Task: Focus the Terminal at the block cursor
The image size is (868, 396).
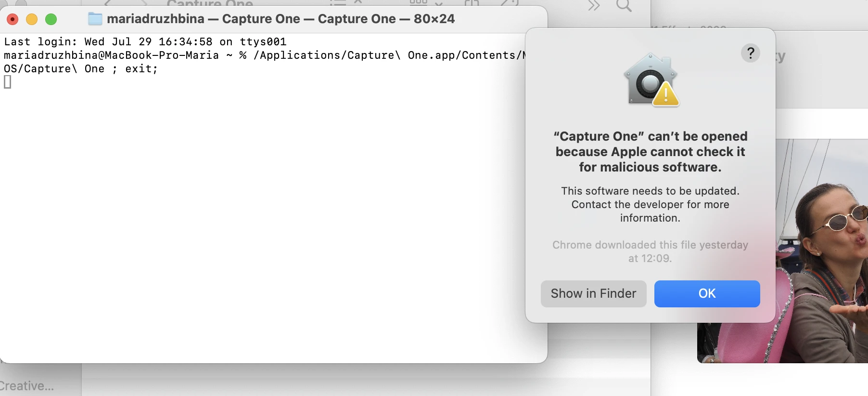Action: (7, 82)
